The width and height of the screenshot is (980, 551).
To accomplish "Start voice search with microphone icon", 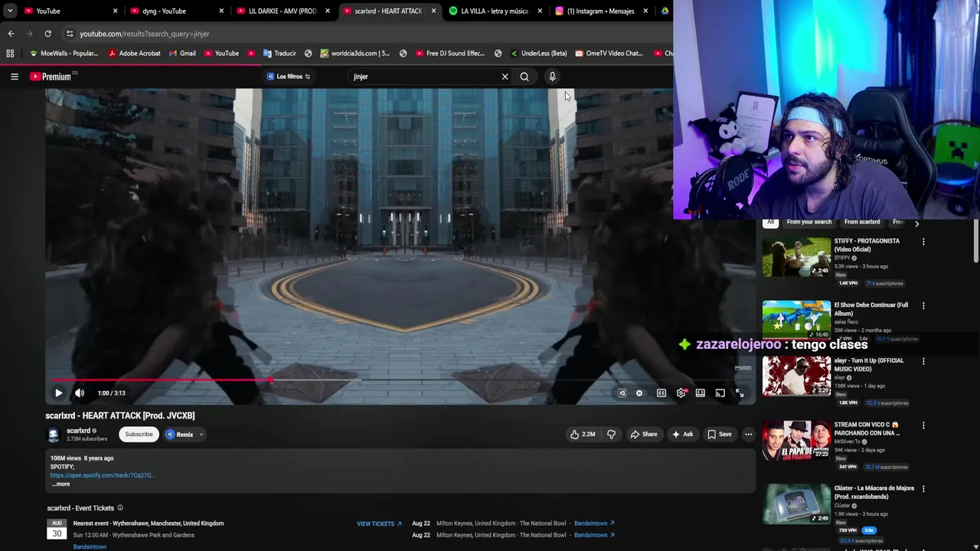I will (x=552, y=77).
